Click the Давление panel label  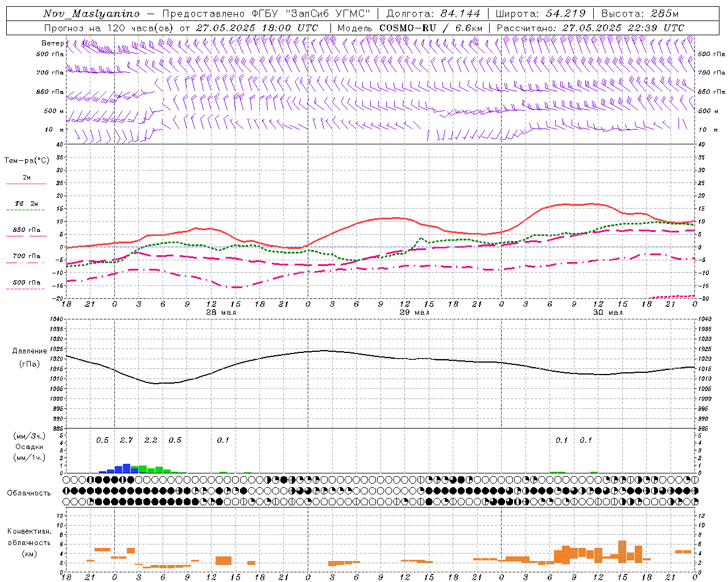click(30, 351)
